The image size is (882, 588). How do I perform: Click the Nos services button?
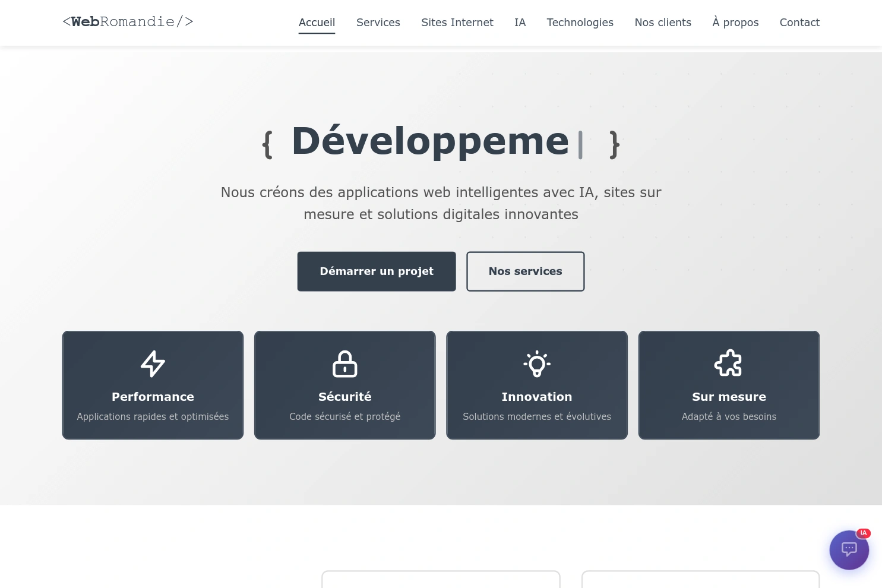coord(525,271)
